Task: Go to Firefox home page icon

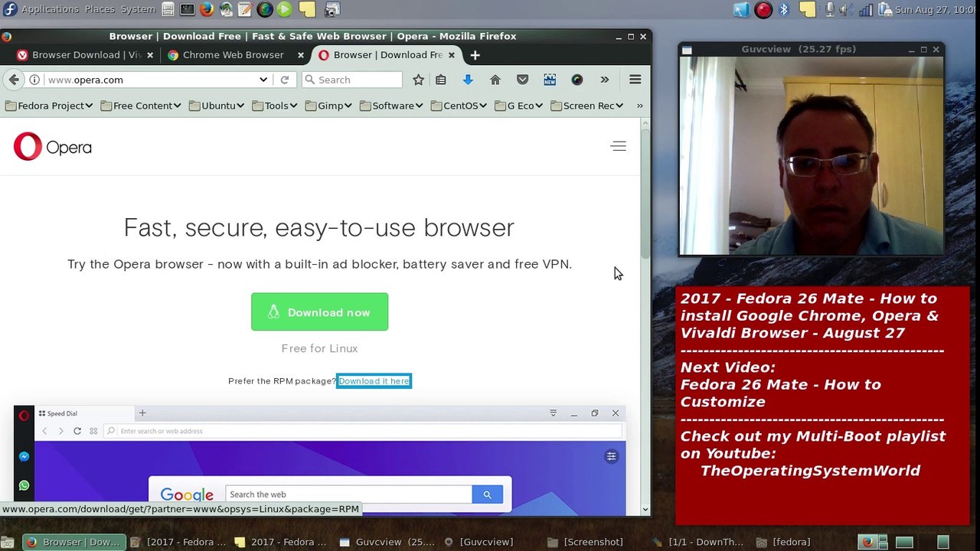Action: click(x=495, y=80)
